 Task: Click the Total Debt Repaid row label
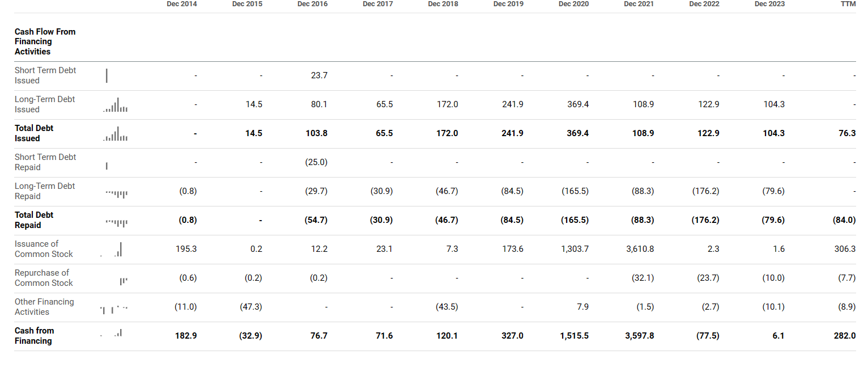pos(35,220)
